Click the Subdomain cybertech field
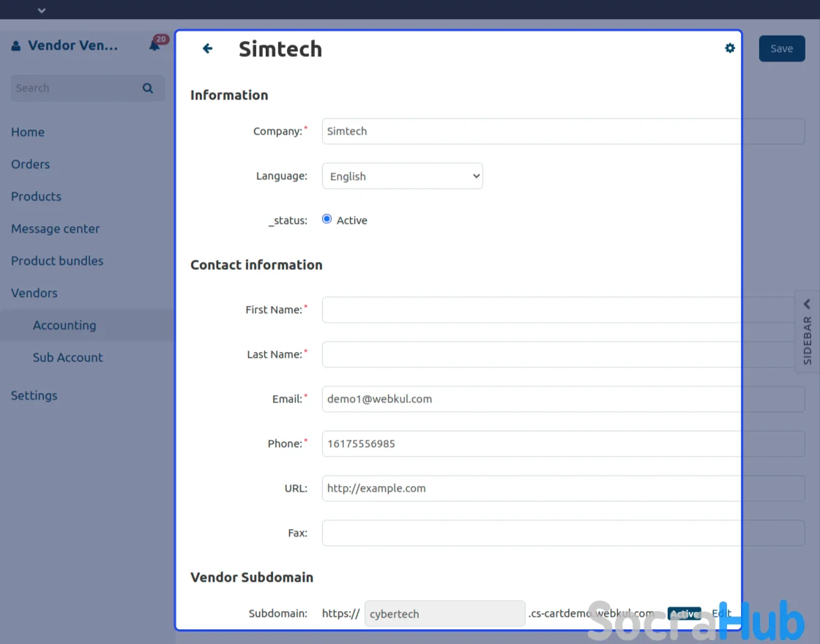The image size is (820, 644). (444, 614)
